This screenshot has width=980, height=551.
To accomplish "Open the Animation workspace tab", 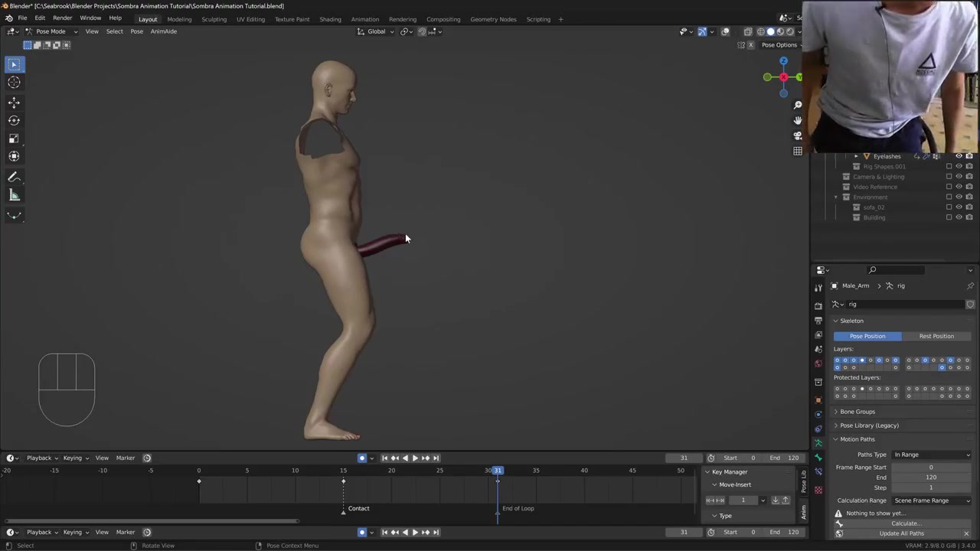I will point(364,19).
